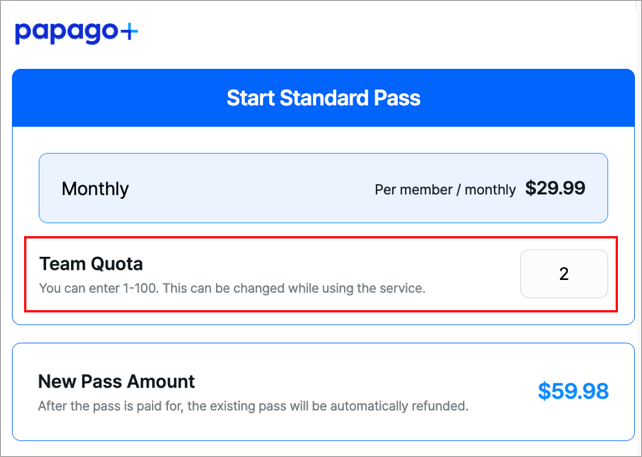Click the New Pass Amount heading
Viewport: 642px width, 457px height.
116,381
